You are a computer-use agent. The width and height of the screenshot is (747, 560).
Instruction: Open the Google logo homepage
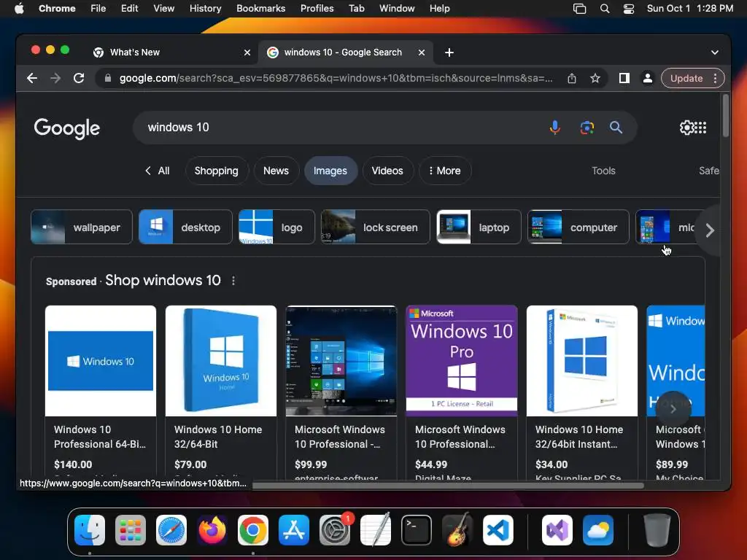click(x=66, y=128)
